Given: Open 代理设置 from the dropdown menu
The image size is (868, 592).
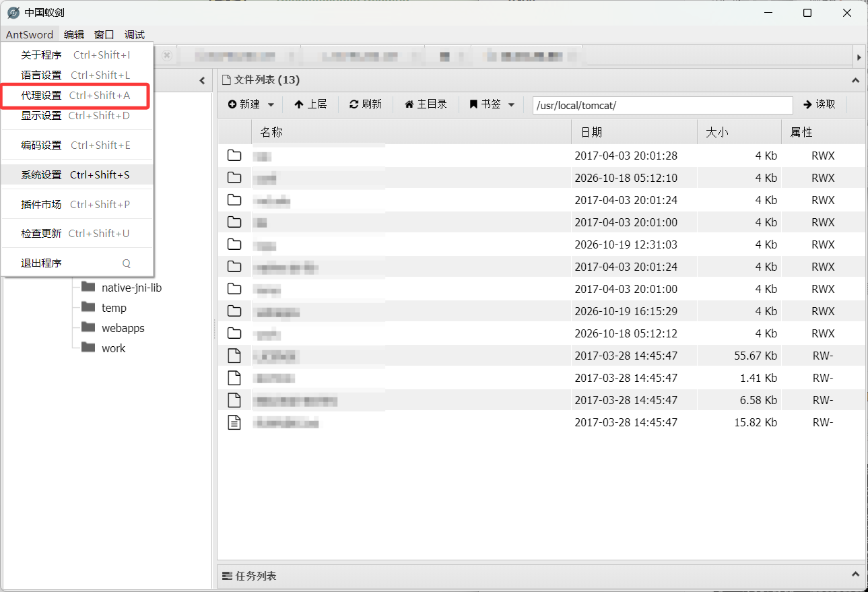Looking at the screenshot, I should (x=77, y=96).
